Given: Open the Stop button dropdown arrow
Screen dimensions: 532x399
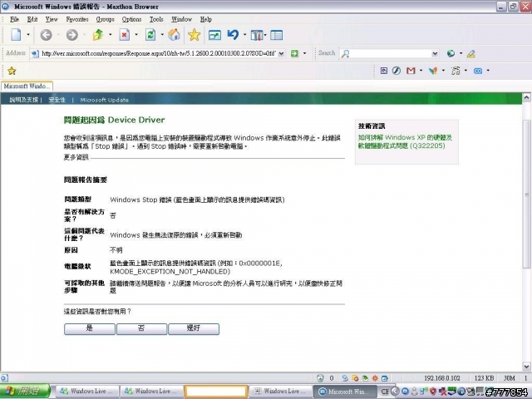Looking at the screenshot, I should click(136, 35).
